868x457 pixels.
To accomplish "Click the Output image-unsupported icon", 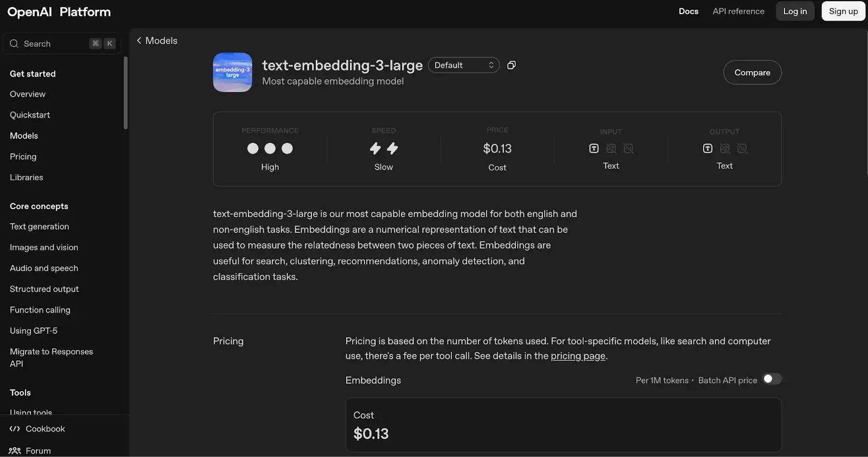I will (725, 149).
